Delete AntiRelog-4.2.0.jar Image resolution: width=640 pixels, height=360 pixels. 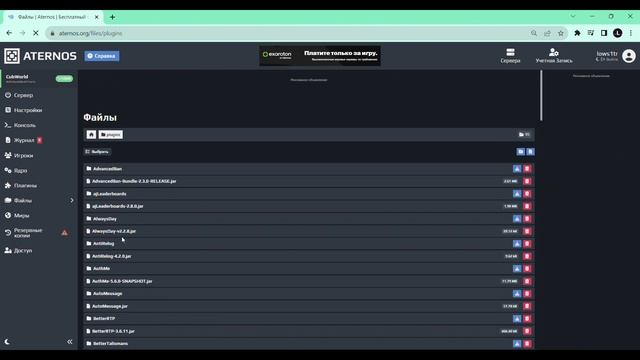(x=527, y=256)
